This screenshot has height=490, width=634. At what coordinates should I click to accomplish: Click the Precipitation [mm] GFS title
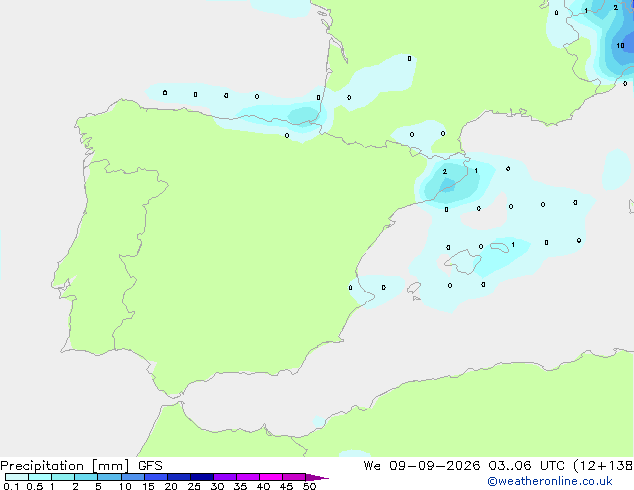81,465
